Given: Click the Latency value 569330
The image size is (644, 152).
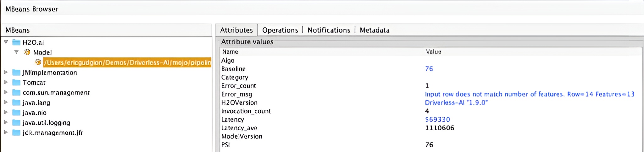Looking at the screenshot, I should 437,120.
